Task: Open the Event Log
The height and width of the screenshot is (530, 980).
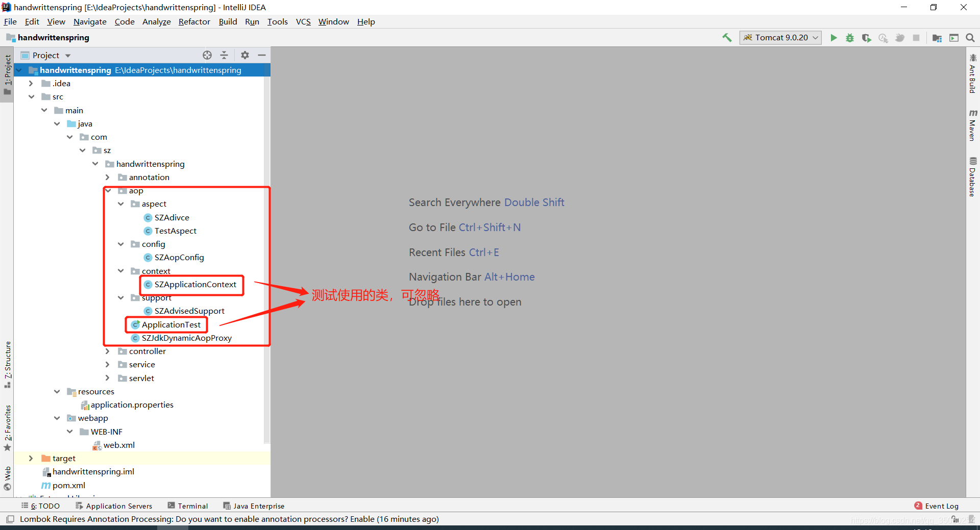Action: [x=937, y=506]
